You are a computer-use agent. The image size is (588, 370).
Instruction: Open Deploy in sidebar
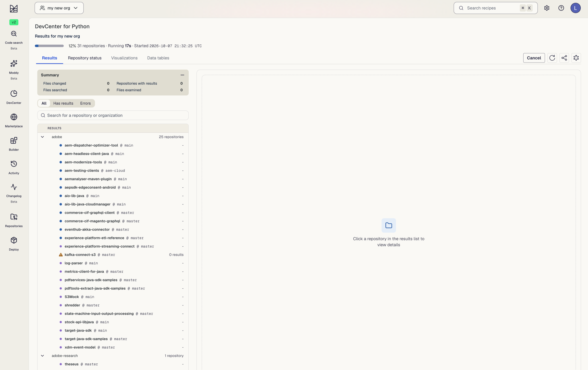coord(14,244)
